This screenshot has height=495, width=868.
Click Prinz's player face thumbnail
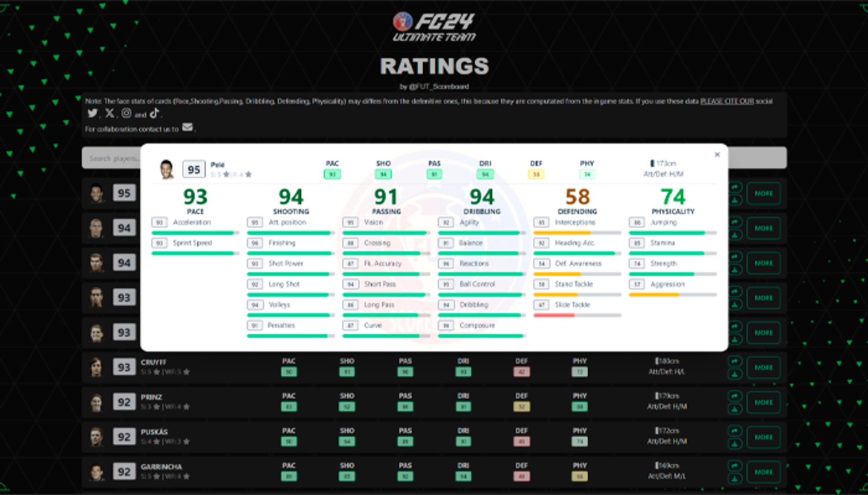96,402
